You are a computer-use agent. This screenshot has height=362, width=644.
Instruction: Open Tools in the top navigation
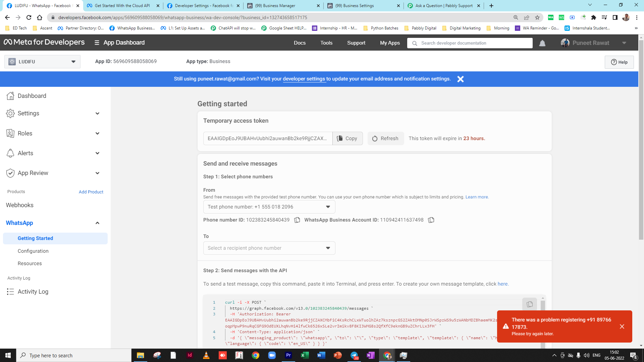[x=326, y=43]
